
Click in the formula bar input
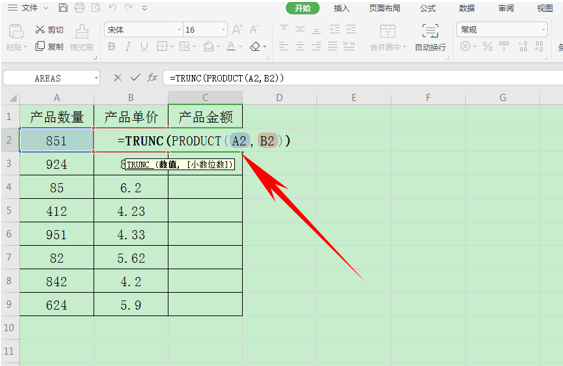click(x=363, y=78)
